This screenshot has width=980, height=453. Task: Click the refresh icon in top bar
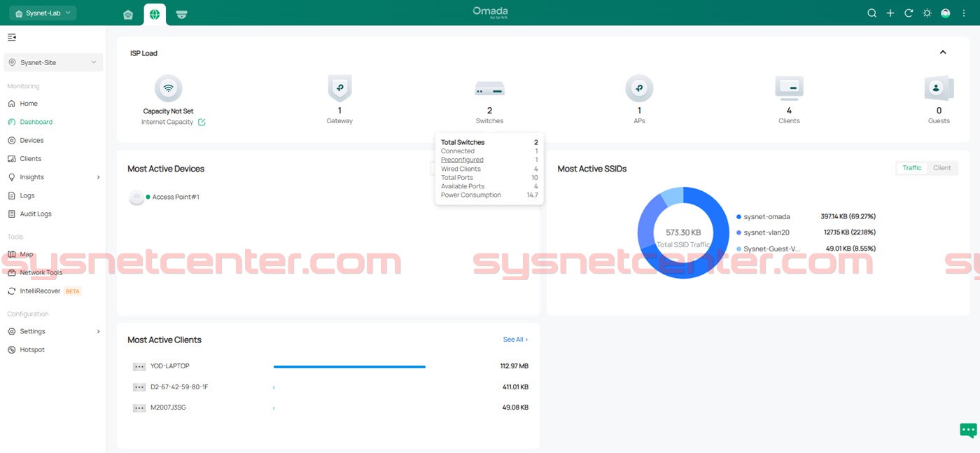[909, 13]
